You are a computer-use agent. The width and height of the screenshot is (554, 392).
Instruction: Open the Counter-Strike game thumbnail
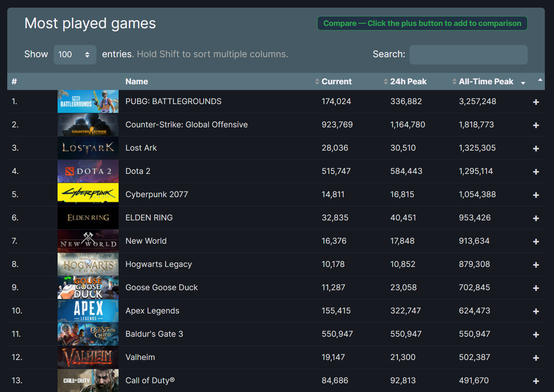tap(88, 125)
